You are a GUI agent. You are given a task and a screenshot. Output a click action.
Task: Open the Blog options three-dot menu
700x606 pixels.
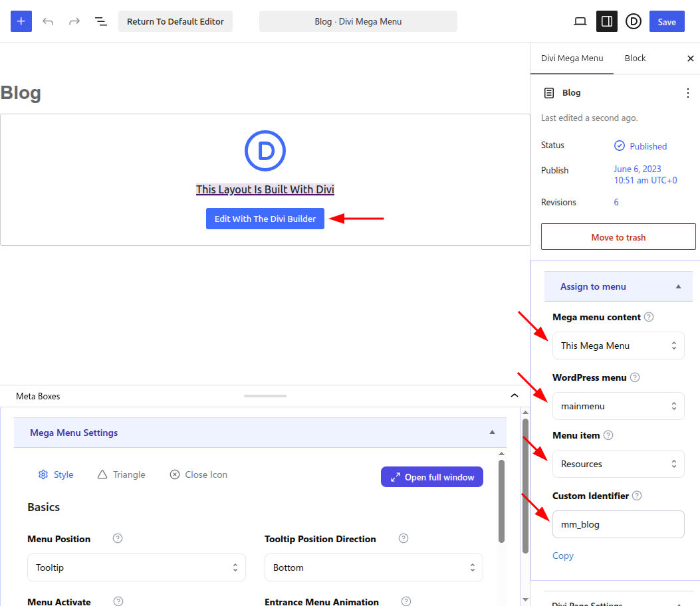coord(687,93)
